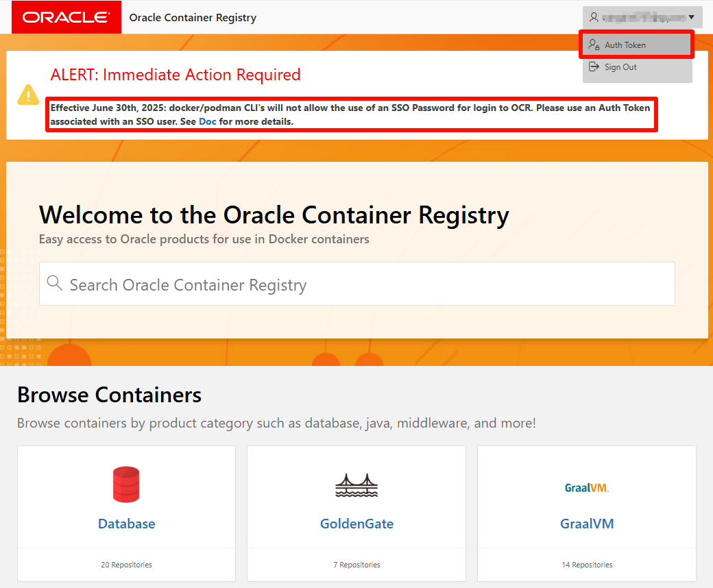Collapse the user account dropdown arrow
The image size is (713, 588).
(x=691, y=17)
